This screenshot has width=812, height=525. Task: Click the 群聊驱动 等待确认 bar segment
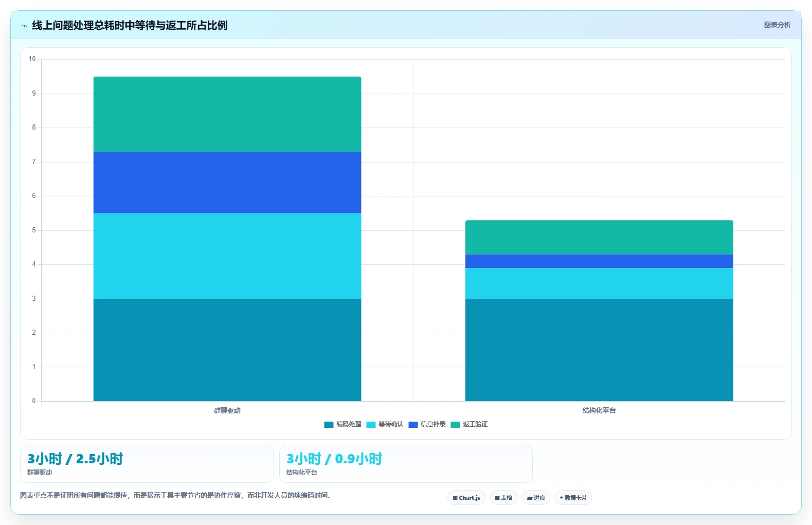click(227, 256)
